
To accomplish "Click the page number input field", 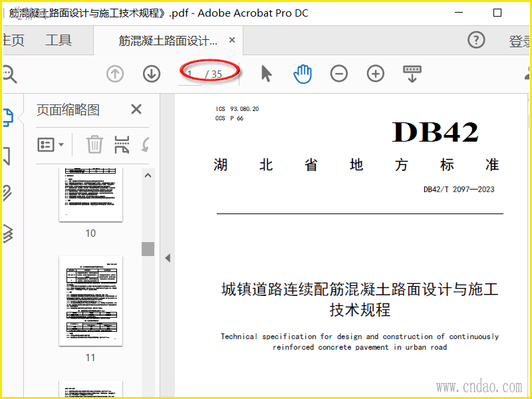I will [190, 74].
